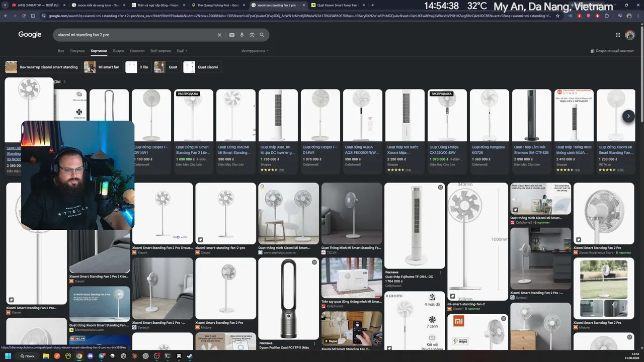Go back to the previous page
Viewport: 644px width, 362px height.
click(6, 16)
